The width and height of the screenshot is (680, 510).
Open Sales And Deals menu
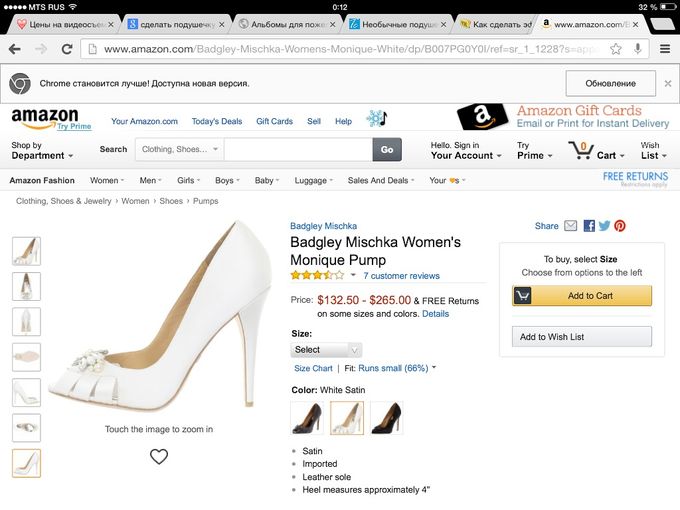381,180
